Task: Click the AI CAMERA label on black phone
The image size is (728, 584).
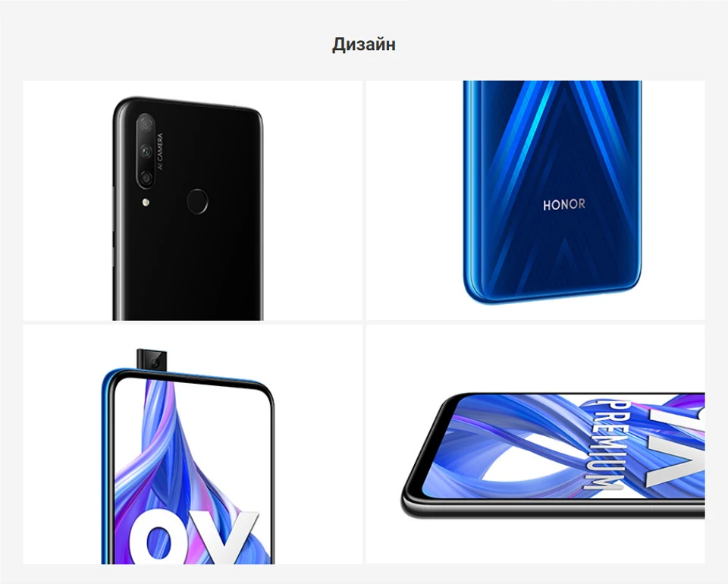Action: pos(160,152)
